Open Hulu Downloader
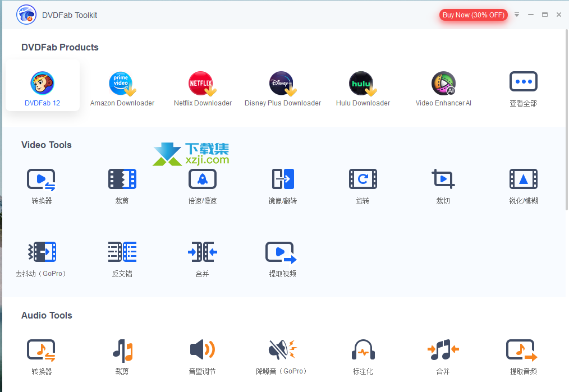569x392 pixels. [363, 89]
